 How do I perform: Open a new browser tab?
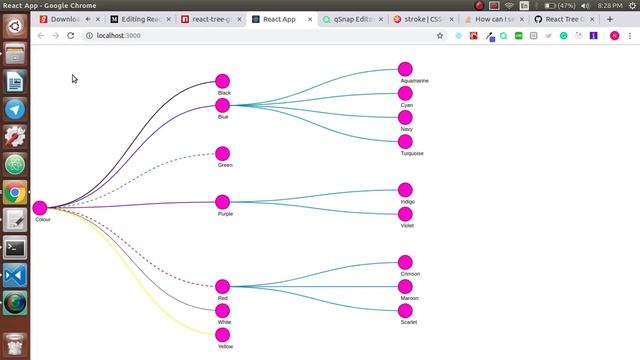coord(610,19)
